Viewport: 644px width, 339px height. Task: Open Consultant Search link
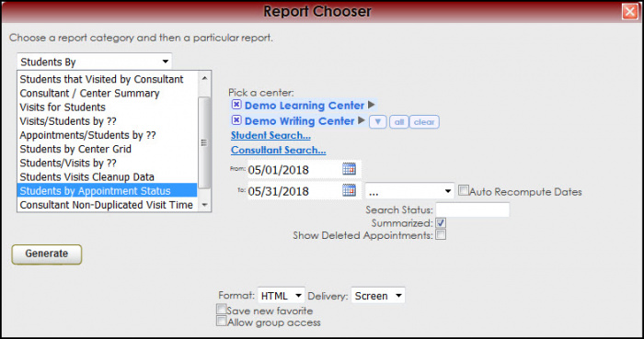point(279,150)
